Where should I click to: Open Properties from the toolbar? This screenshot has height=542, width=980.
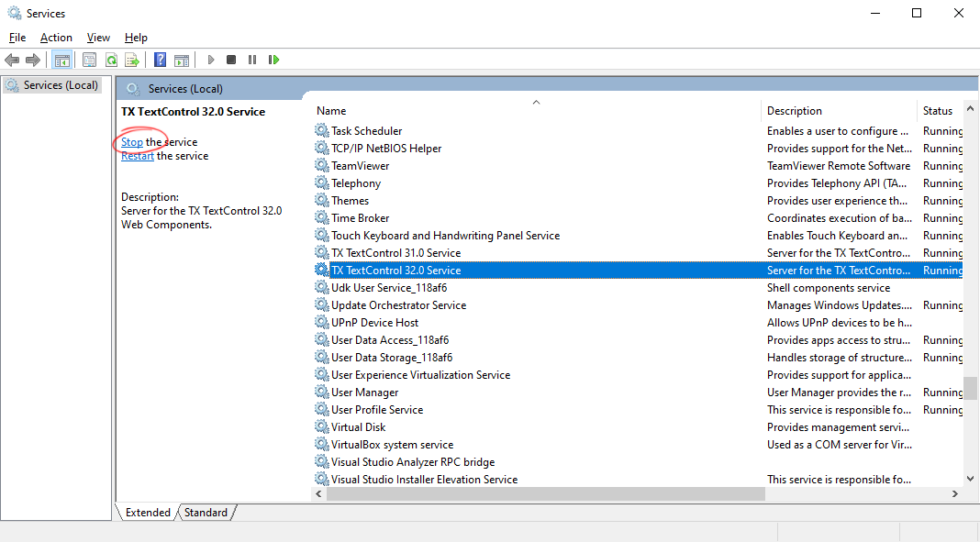[x=89, y=61]
